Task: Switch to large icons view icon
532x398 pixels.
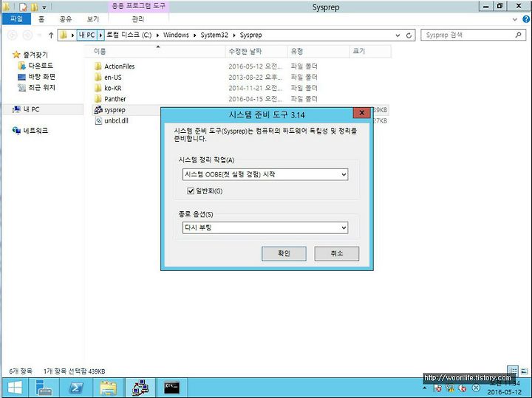Action: pyautogui.click(x=525, y=371)
